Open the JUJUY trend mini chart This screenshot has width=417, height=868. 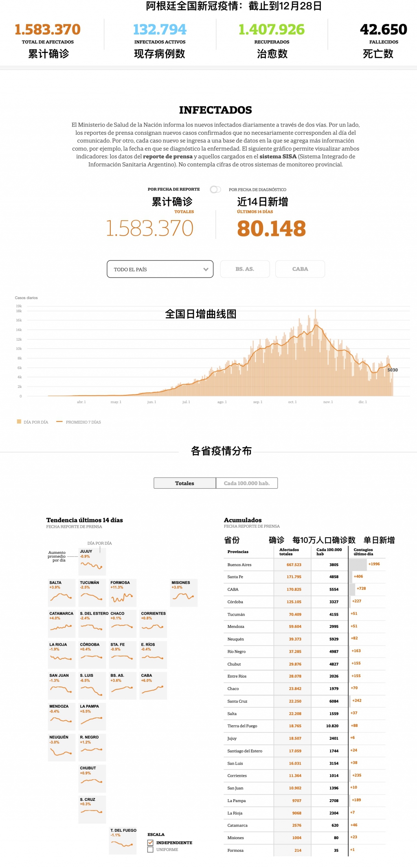(x=92, y=562)
